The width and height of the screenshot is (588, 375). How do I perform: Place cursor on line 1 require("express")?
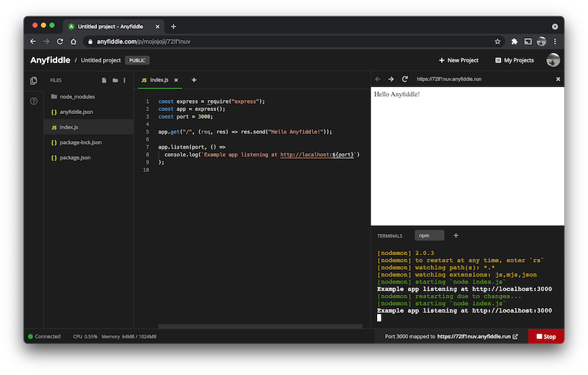236,101
